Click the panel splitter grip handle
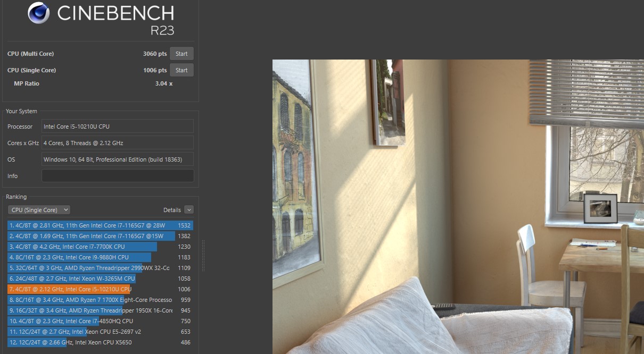 pyautogui.click(x=202, y=255)
